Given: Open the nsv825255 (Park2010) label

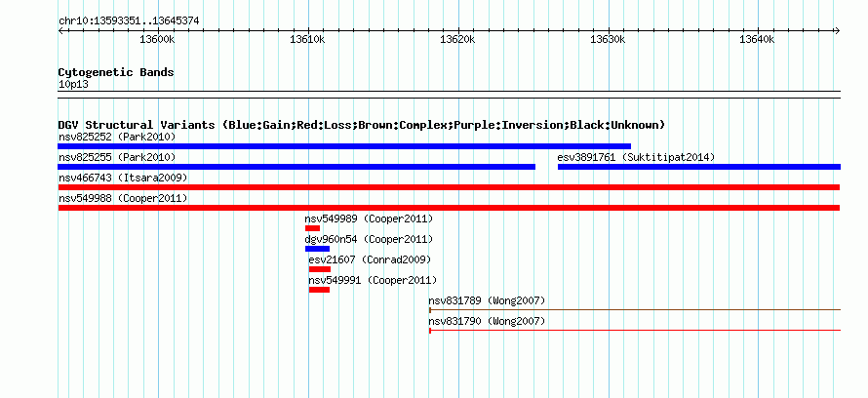Looking at the screenshot, I should pyautogui.click(x=117, y=157).
